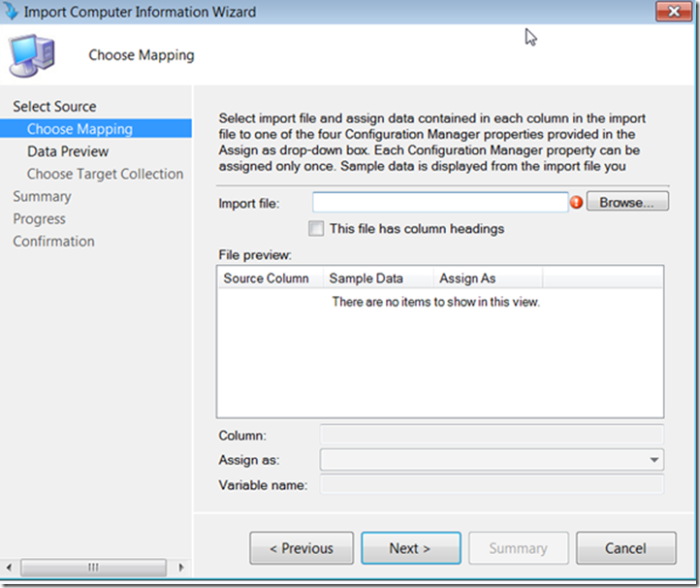This screenshot has width=700, height=588.
Task: Enable 'This file has column headings' checkbox
Action: click(x=316, y=229)
